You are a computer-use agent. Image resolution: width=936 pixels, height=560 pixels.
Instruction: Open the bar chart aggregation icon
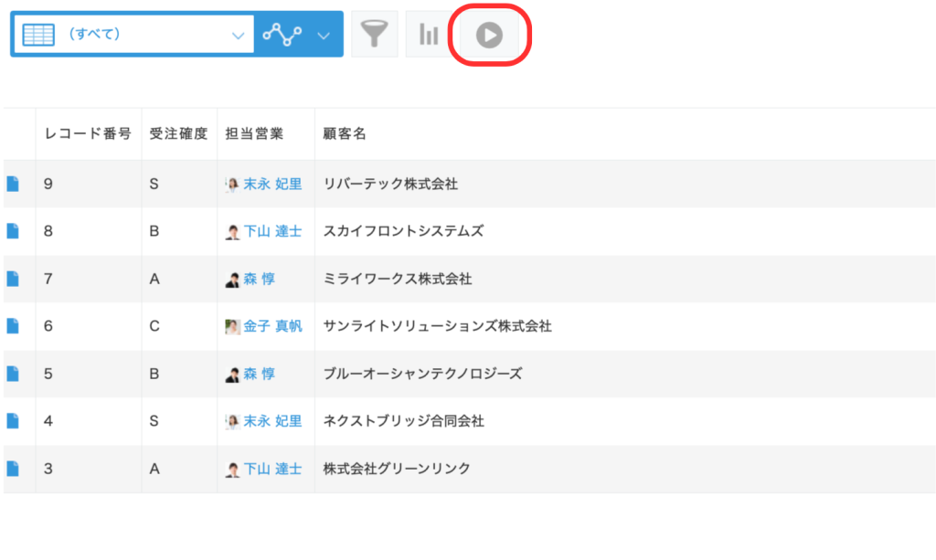[429, 35]
